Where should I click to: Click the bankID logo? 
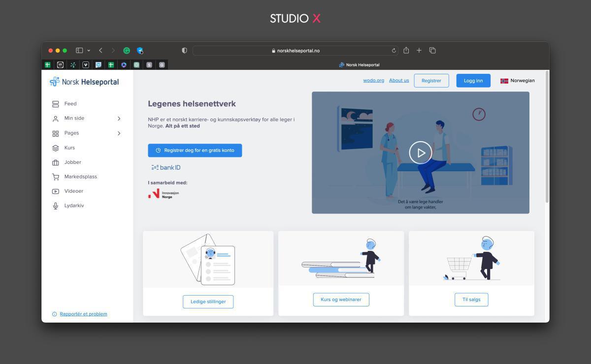166,167
